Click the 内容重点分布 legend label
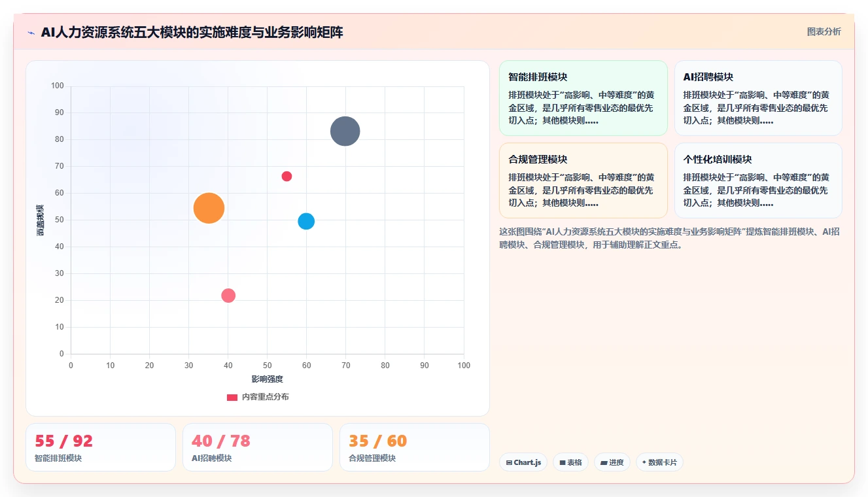The image size is (868, 497). [x=265, y=397]
